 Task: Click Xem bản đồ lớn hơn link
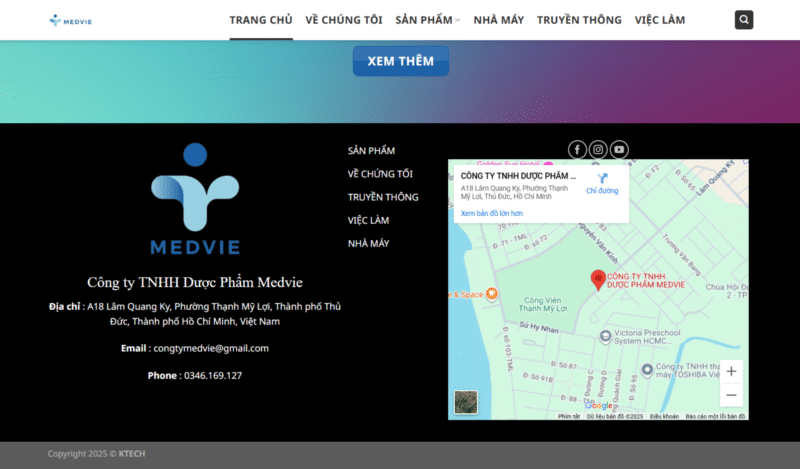(x=492, y=213)
